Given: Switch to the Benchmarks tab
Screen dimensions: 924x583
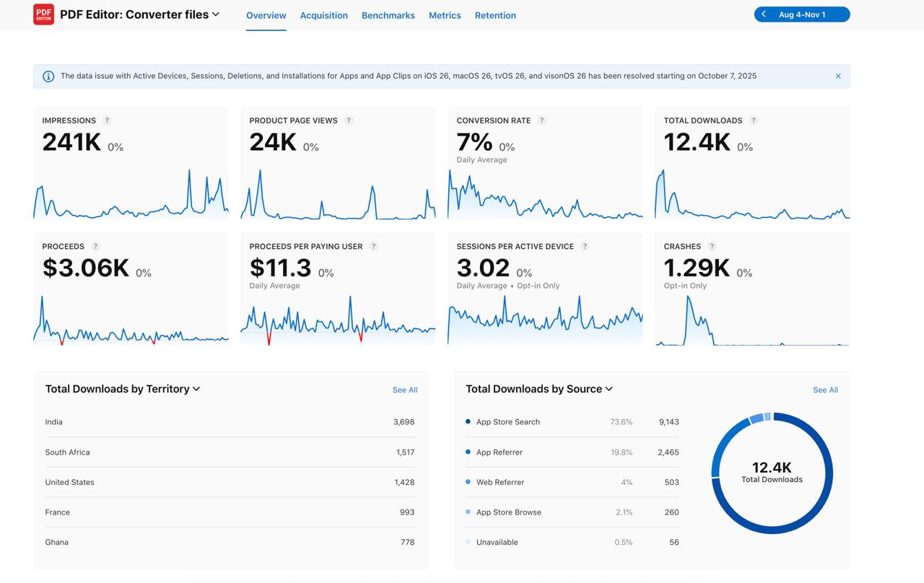Looking at the screenshot, I should 388,15.
